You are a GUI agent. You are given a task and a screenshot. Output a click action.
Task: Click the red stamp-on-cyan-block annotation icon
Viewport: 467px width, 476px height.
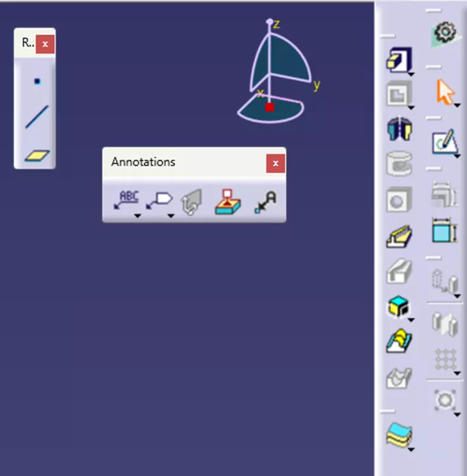point(227,202)
